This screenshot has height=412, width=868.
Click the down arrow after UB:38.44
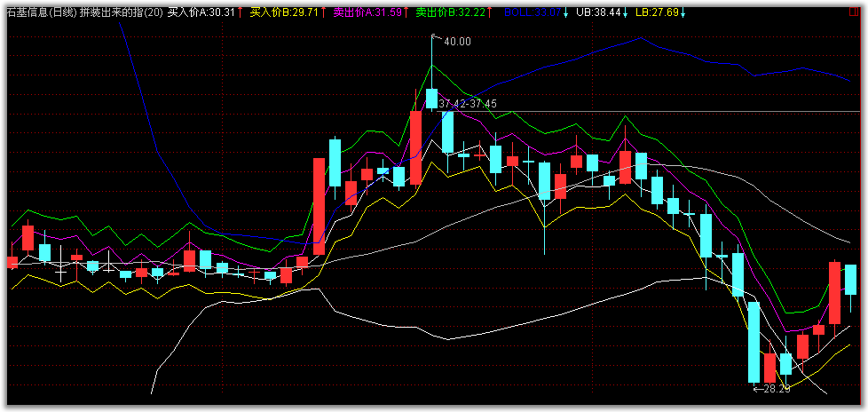pyautogui.click(x=626, y=13)
